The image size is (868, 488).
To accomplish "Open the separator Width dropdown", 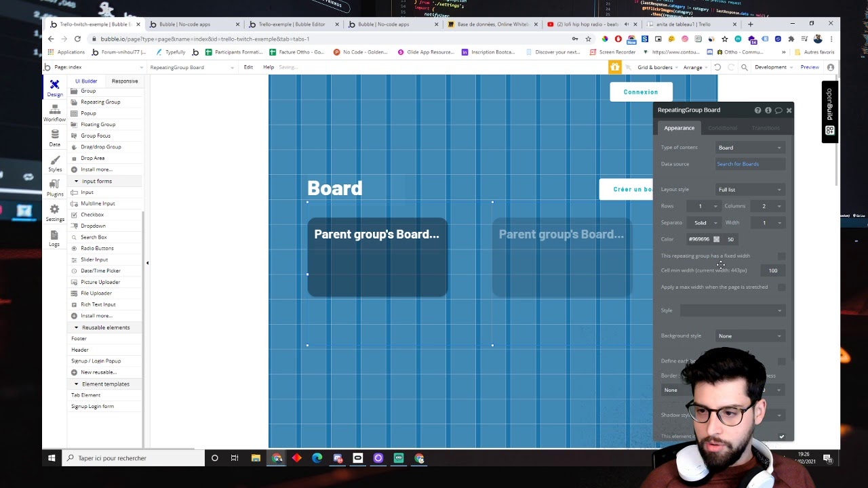I will point(766,223).
